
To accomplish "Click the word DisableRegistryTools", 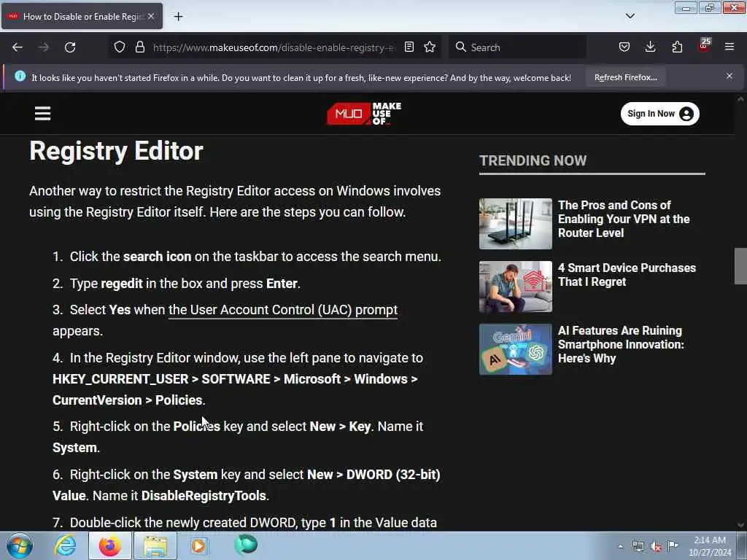I will pyautogui.click(x=204, y=496).
